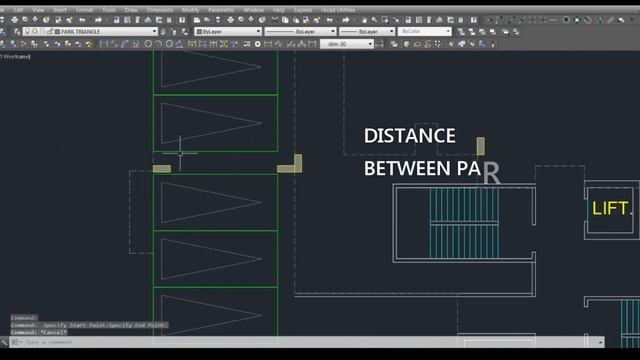Expand the PARK TRIANGLE layer dropdown
This screenshot has height=360, width=640.
(154, 31)
